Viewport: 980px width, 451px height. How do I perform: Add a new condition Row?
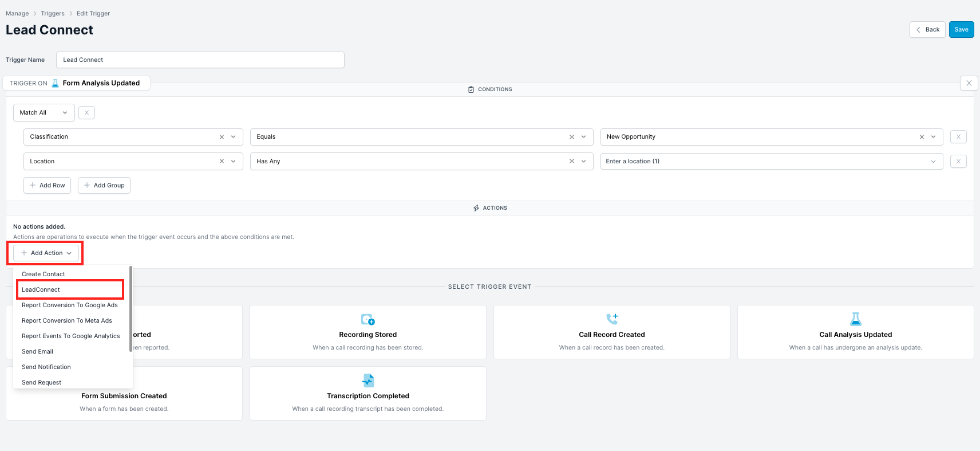coord(47,186)
